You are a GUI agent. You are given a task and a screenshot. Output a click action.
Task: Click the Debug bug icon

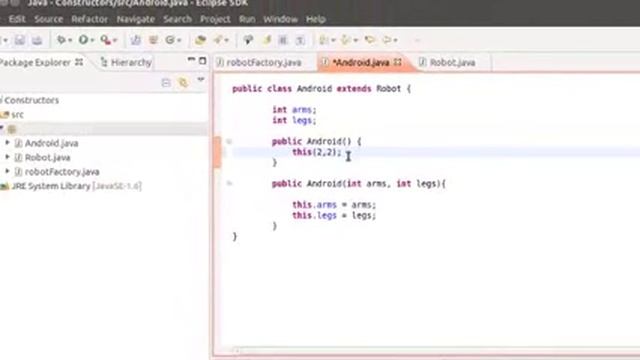tap(61, 40)
